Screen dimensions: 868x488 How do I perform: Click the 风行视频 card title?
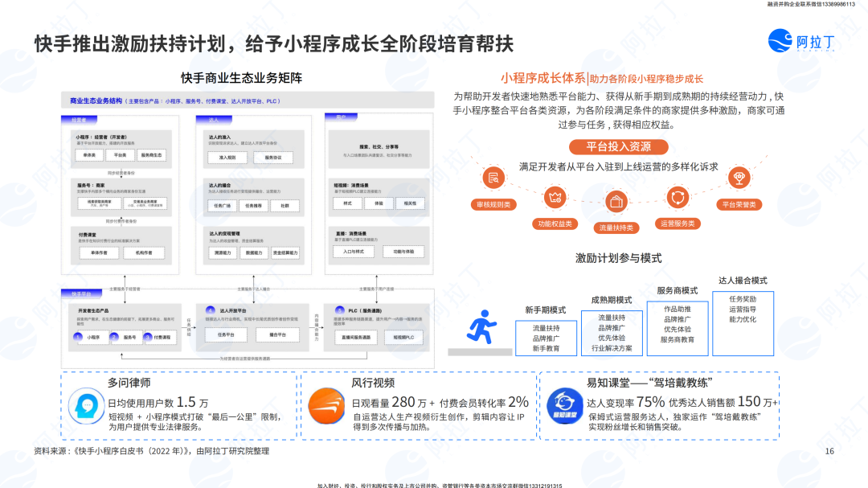373,383
